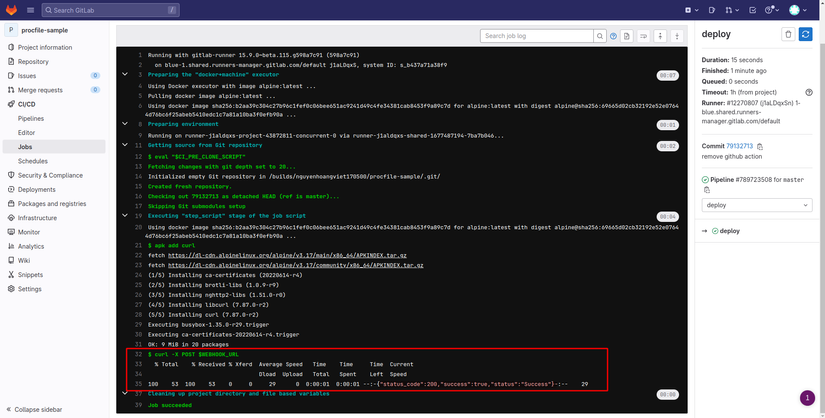The height and width of the screenshot is (418, 825).
Task: Go to Pipelines in sidebar
Action: 32,118
